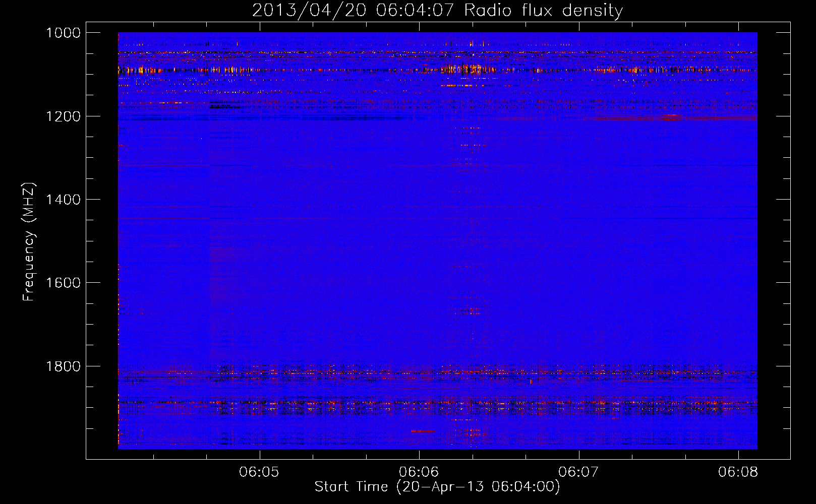Click the 06:08 time axis label
The height and width of the screenshot is (504, 816).
(738, 472)
